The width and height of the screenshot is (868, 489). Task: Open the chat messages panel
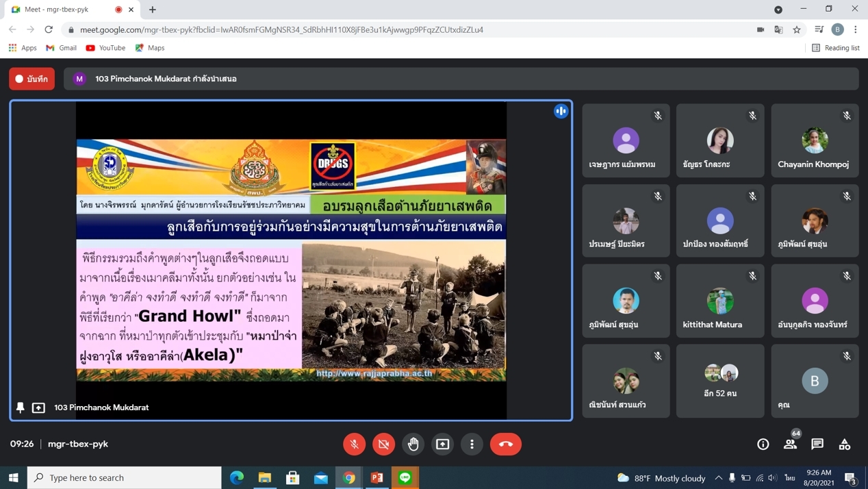(x=817, y=444)
